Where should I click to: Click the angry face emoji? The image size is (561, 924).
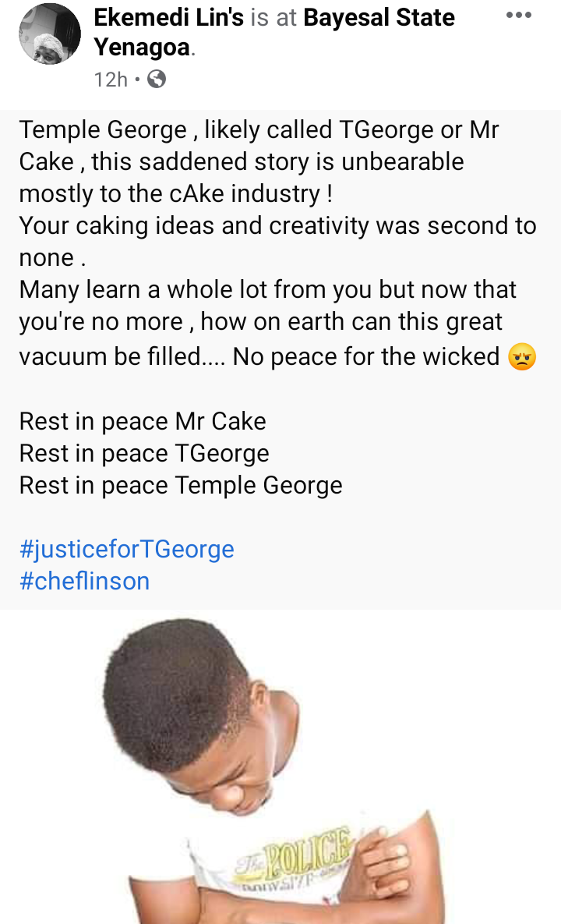(522, 358)
